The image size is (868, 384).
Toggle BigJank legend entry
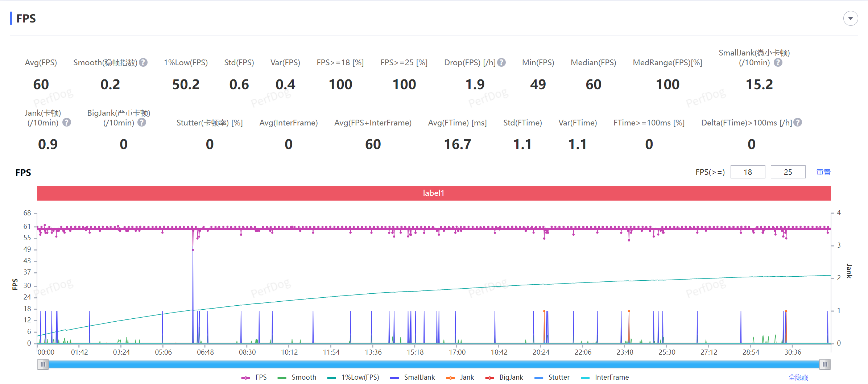pos(504,377)
